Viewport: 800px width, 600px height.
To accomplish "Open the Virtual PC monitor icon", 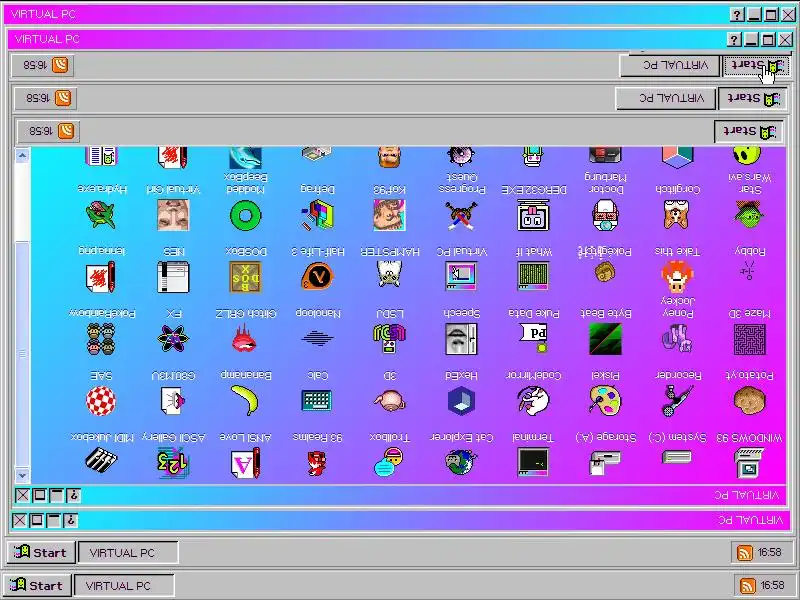I will [x=461, y=276].
